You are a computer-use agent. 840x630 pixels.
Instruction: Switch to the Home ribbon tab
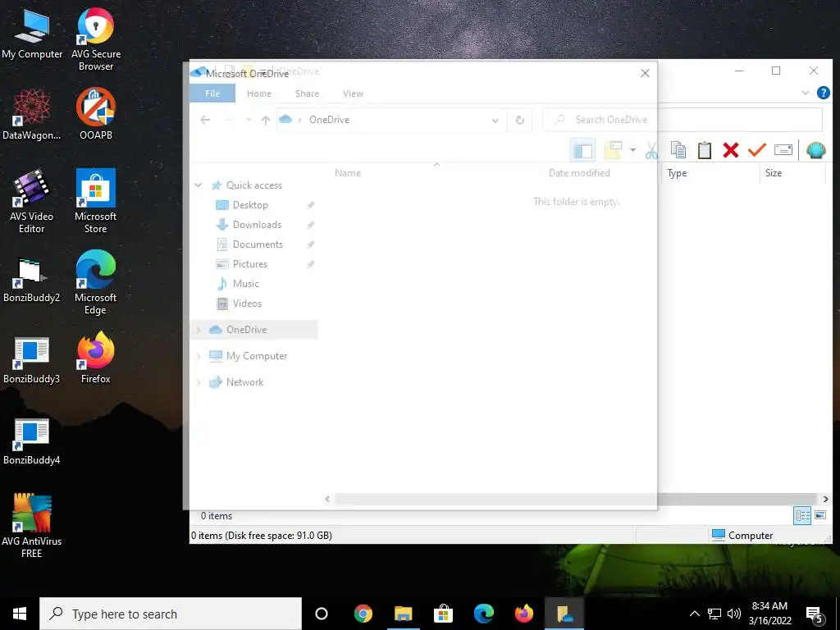coord(258,94)
